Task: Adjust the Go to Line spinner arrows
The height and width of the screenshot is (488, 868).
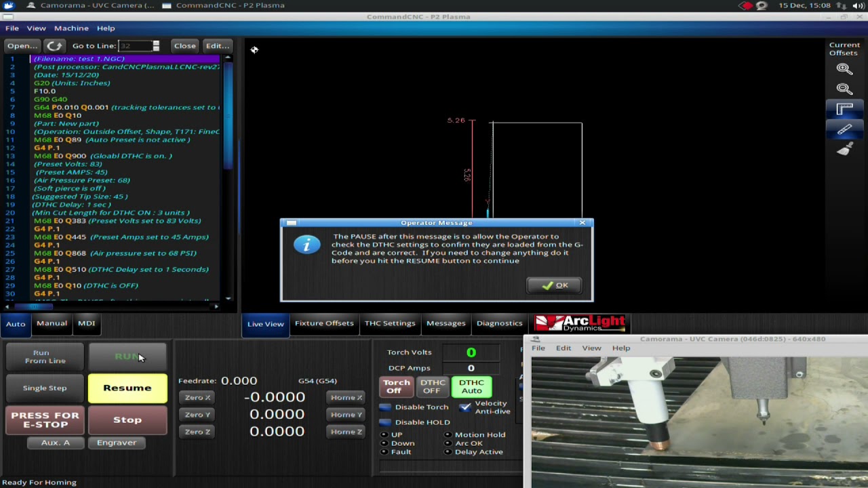Action: point(156,46)
